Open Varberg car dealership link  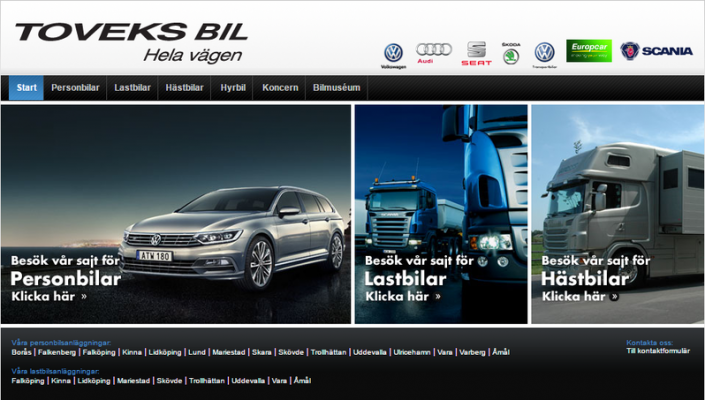(472, 352)
